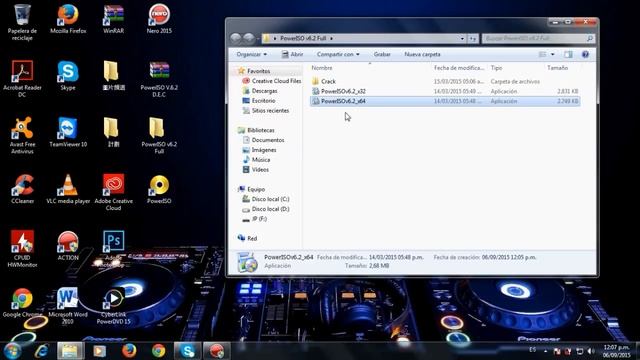This screenshot has height=360, width=640.
Task: Open the Windows Start button
Action: pos(12,351)
